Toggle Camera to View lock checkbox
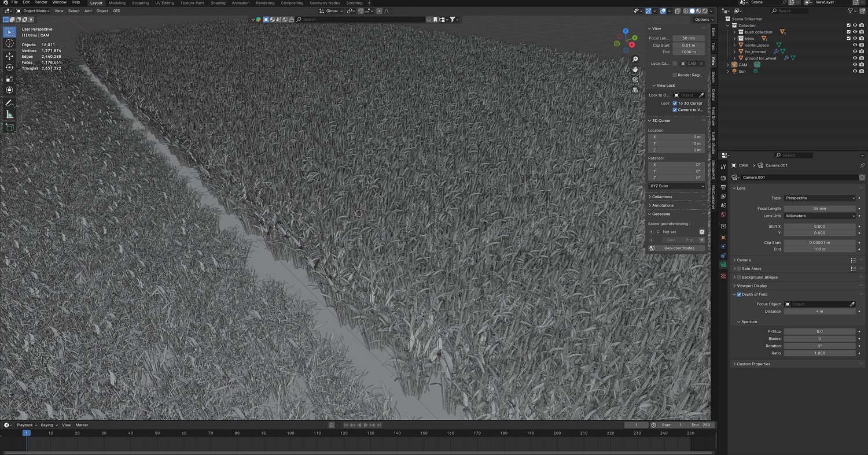The width and height of the screenshot is (868, 455). pos(675,110)
